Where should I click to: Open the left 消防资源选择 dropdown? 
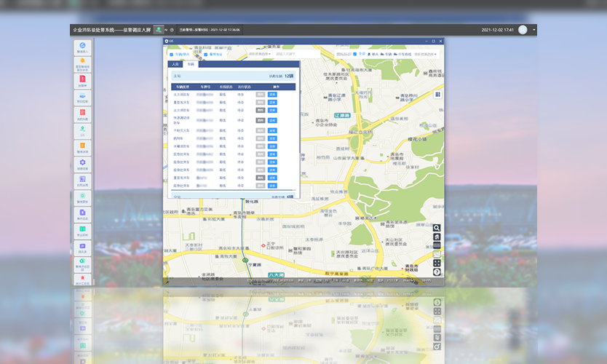pos(259,54)
